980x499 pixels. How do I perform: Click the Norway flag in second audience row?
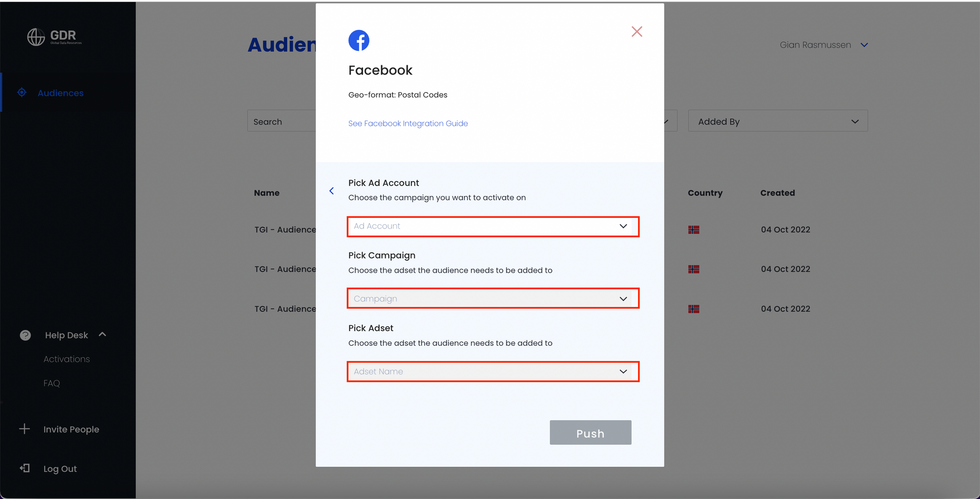pos(694,269)
